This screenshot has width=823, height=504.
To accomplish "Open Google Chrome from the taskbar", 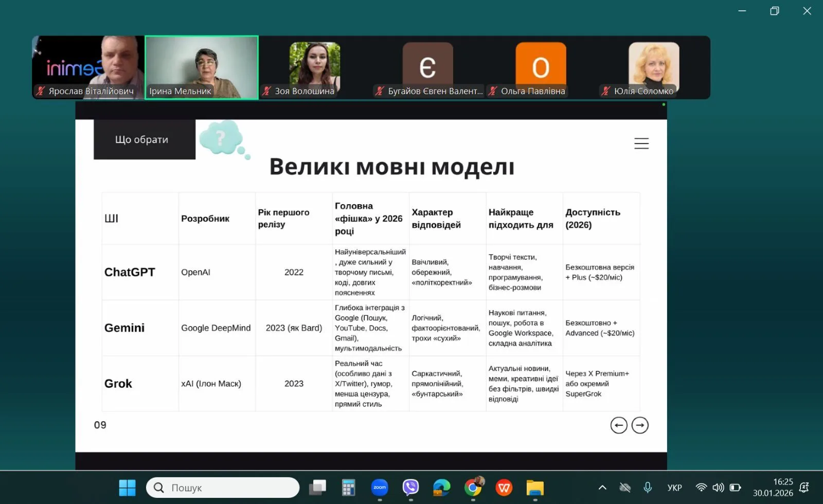I will point(473,488).
